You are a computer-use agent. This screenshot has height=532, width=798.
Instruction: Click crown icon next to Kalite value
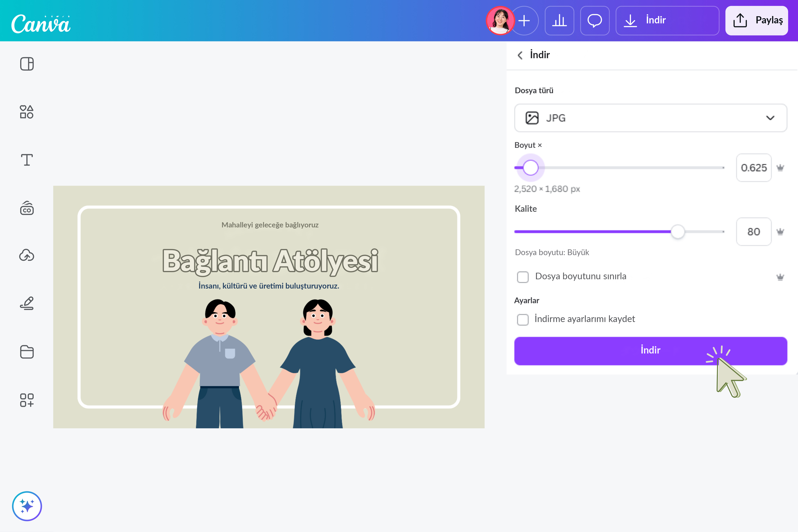[780, 232]
